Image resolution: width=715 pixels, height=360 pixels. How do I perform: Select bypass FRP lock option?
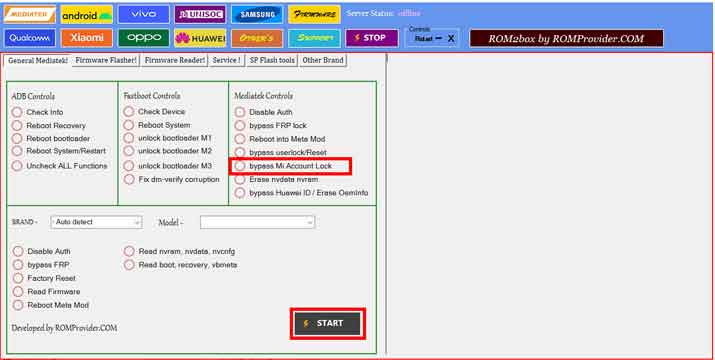click(x=271, y=125)
